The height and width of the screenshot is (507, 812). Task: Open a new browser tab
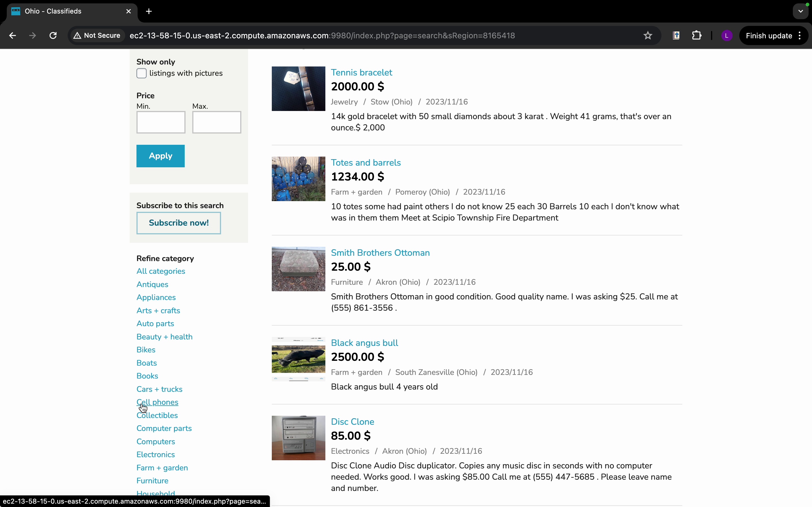[149, 11]
